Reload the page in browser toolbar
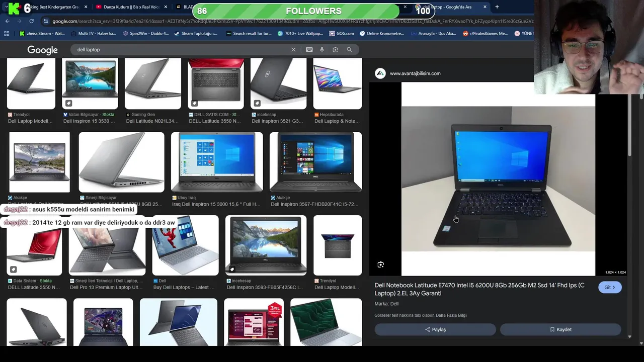The image size is (644, 362). 31,21
